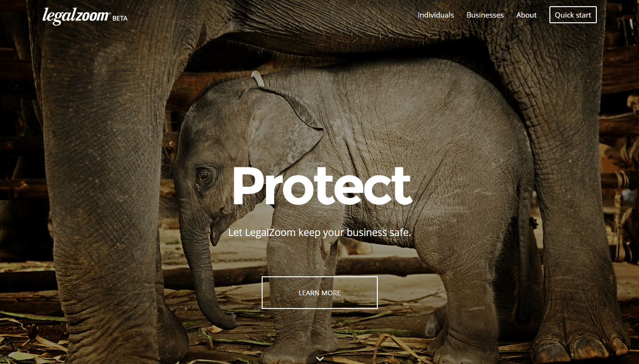Open the Businesses menu
The height and width of the screenshot is (364, 639).
point(485,15)
